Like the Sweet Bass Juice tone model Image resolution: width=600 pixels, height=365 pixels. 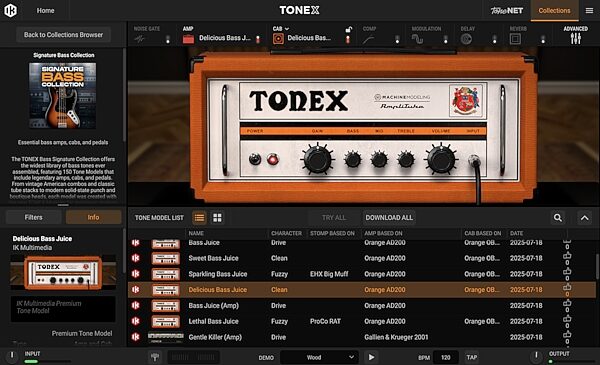tap(567, 256)
